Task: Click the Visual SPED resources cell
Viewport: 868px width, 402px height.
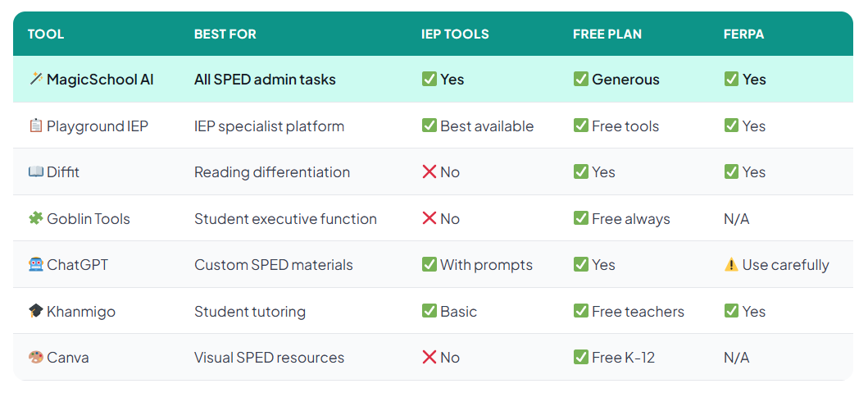Action: tap(269, 357)
